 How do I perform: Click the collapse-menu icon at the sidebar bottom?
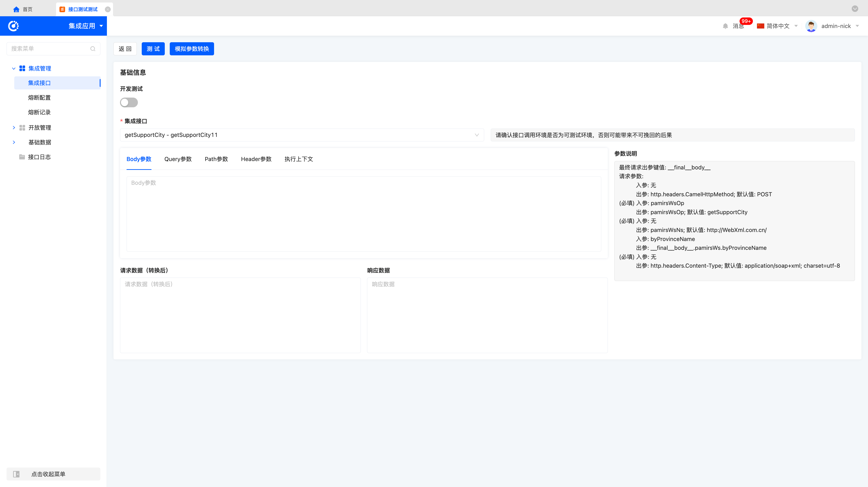16,474
